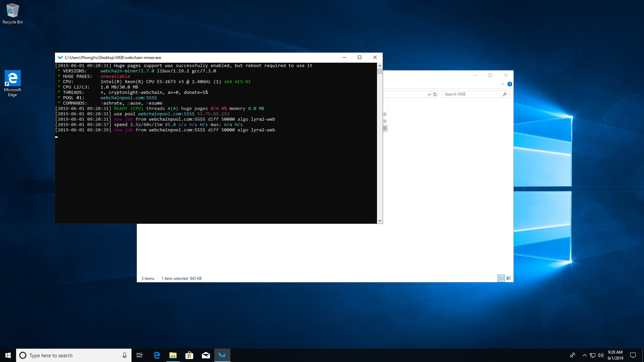This screenshot has width=644, height=362.
Task: Click the Cortana circle icon in search box
Action: (x=23, y=355)
